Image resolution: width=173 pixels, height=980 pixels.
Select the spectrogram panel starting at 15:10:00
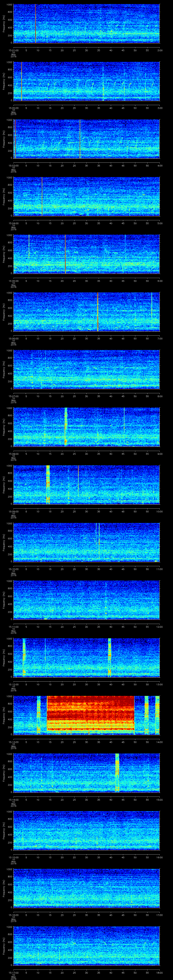(87, 542)
